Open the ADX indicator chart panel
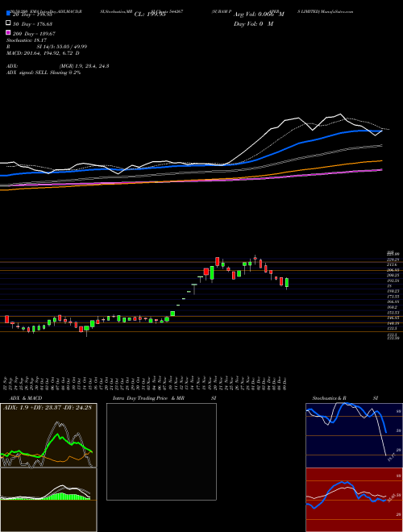The image size is (403, 532). [48, 435]
